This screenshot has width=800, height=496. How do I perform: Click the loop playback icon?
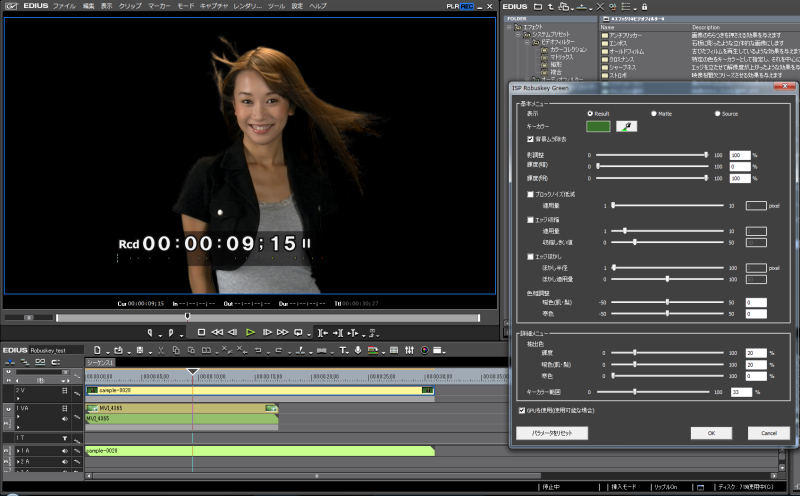298,333
